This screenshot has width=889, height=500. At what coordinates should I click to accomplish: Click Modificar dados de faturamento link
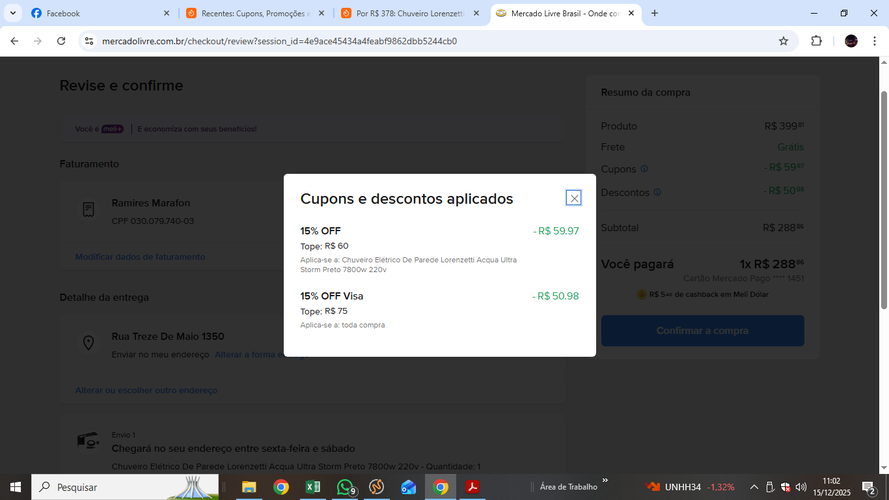click(140, 257)
